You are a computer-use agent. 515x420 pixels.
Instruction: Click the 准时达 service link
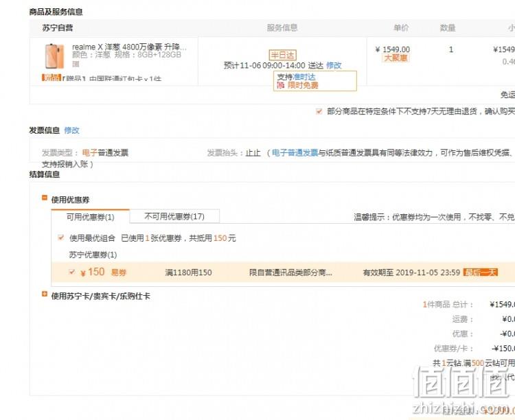[304, 77]
